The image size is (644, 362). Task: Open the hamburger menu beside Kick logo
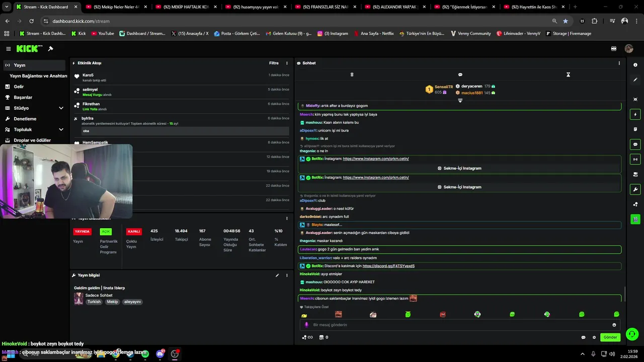(9, 49)
